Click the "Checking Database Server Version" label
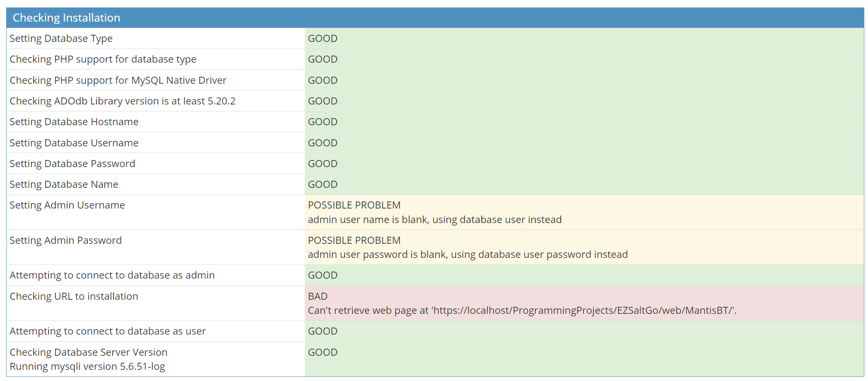The image size is (868, 381). [88, 352]
